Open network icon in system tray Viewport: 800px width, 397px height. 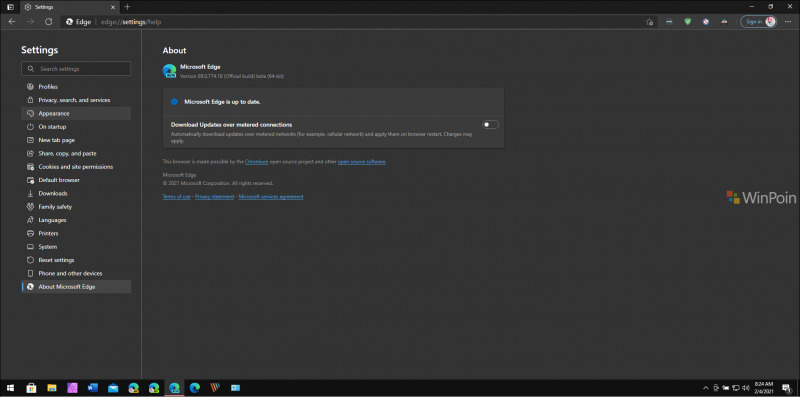coord(736,388)
